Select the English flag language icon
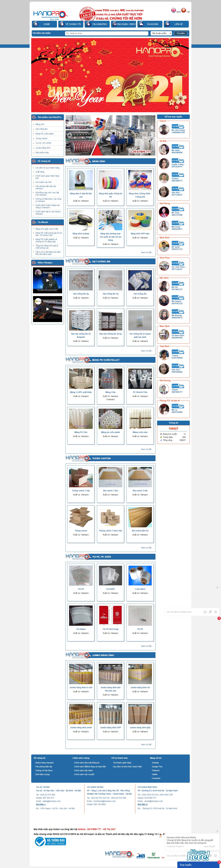Viewport: 221px width, 868px height. (x=174, y=10)
